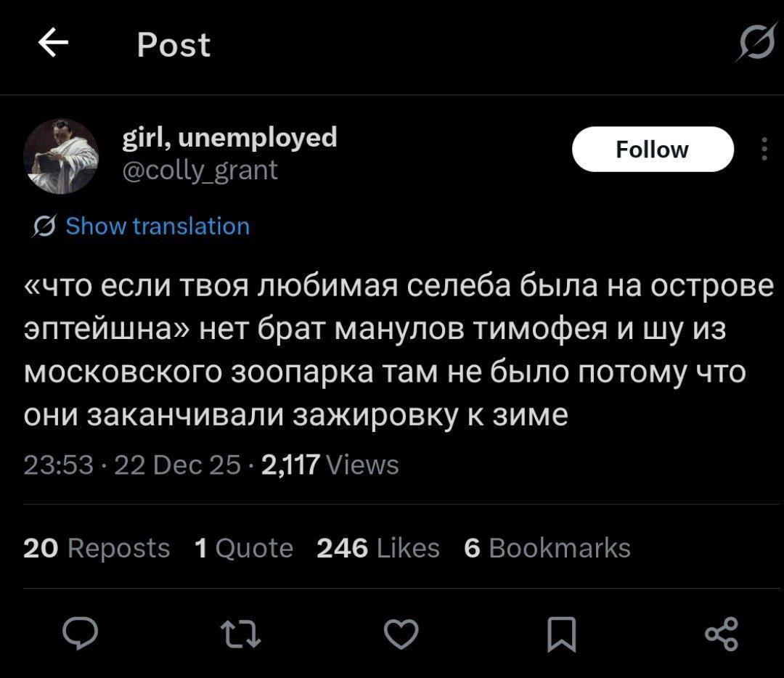Tap the share icon
Screen dimensions: 784x678
pyautogui.click(x=721, y=634)
